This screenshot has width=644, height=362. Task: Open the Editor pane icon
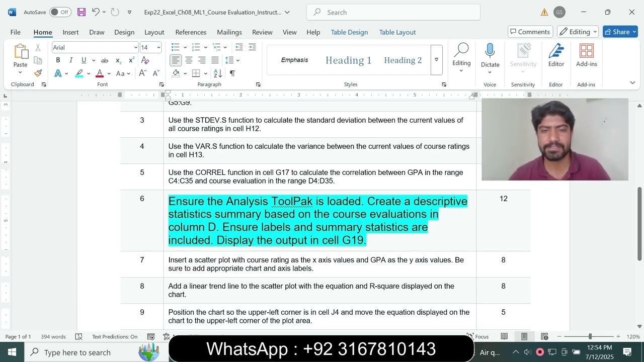point(556,51)
